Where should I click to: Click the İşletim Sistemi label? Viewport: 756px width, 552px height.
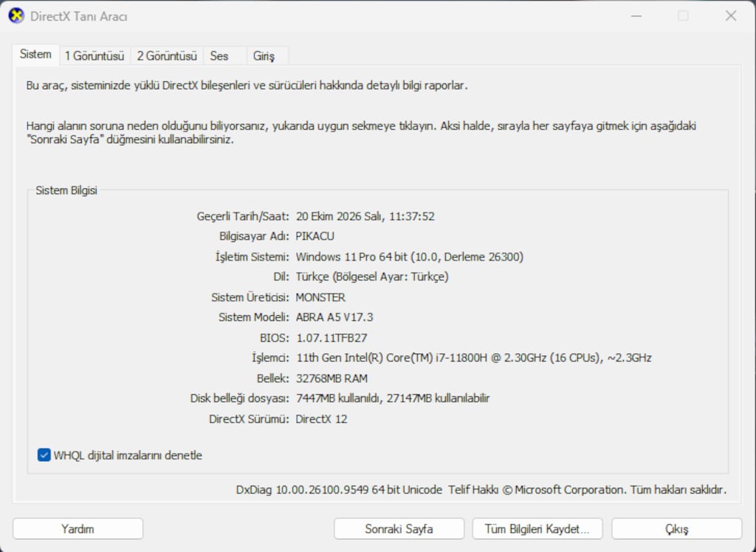coord(252,257)
